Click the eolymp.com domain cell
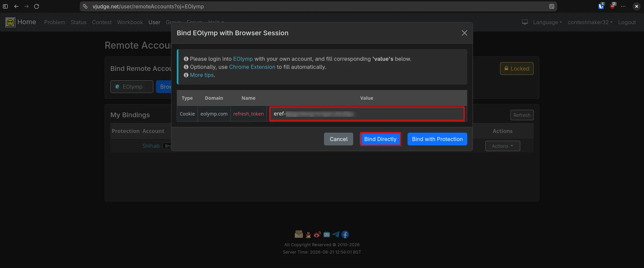The width and height of the screenshot is (644, 268). [214, 114]
